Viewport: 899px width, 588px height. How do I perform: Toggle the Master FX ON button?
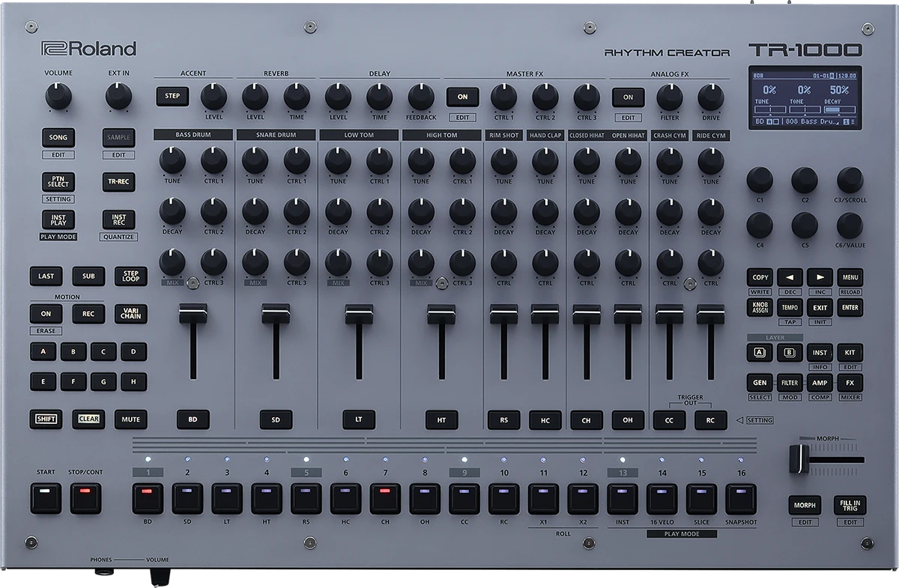pyautogui.click(x=462, y=97)
